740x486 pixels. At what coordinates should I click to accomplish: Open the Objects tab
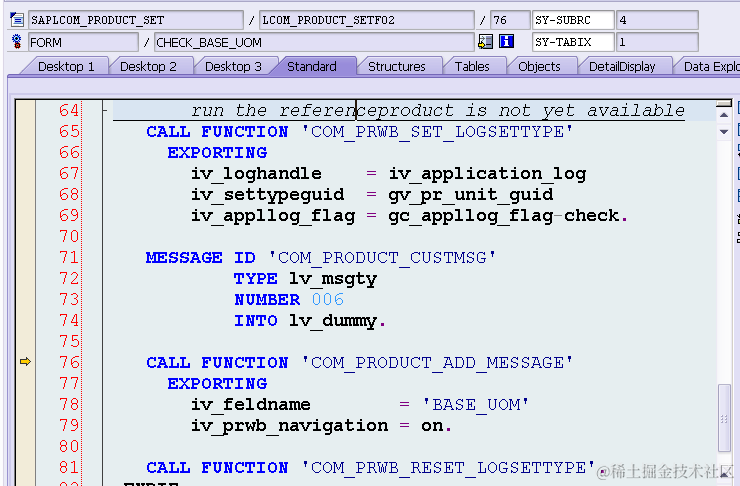pos(539,67)
